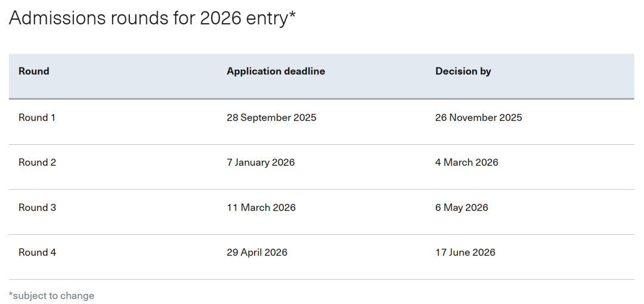Click the "Round" column header

34,72
